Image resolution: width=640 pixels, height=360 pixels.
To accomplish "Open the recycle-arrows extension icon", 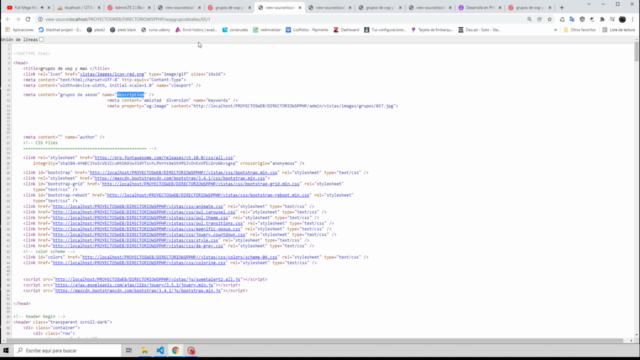I will [x=562, y=19].
